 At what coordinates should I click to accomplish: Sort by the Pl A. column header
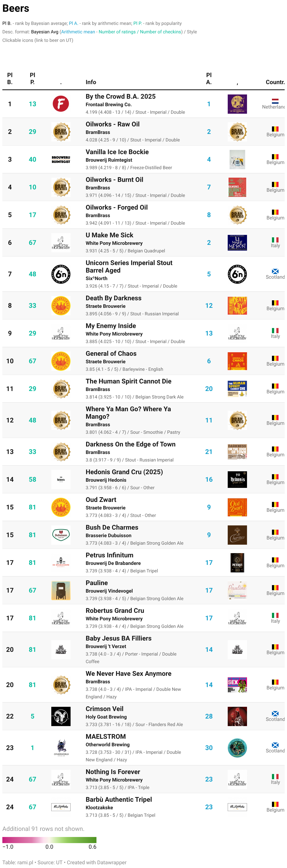pyautogui.click(x=209, y=78)
